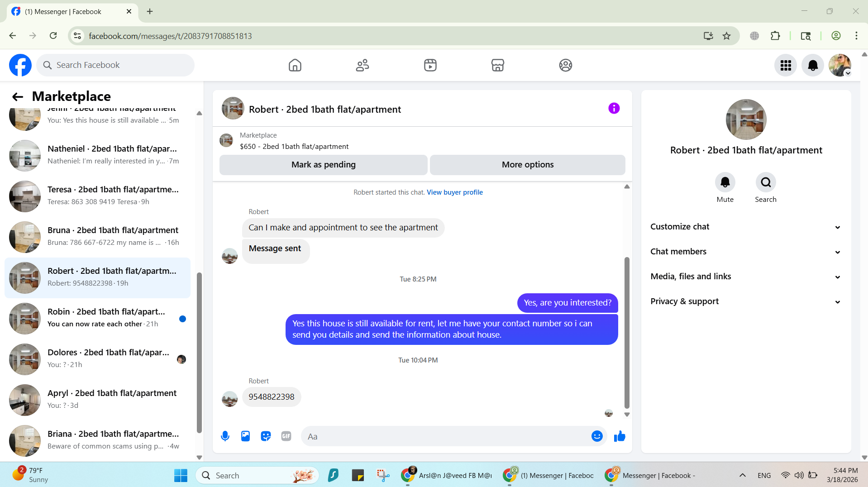This screenshot has height=487, width=868.
Task: Reload the page in browser
Action: [53, 36]
